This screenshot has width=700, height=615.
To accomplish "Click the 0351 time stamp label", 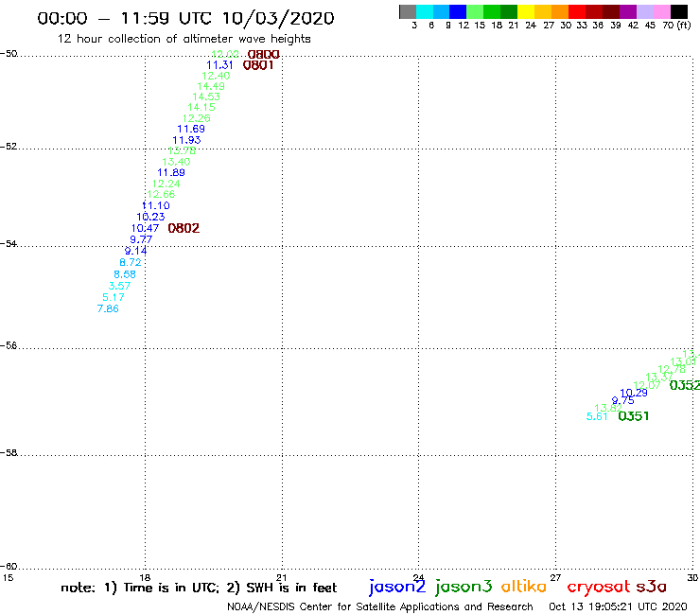I will 634,416.
